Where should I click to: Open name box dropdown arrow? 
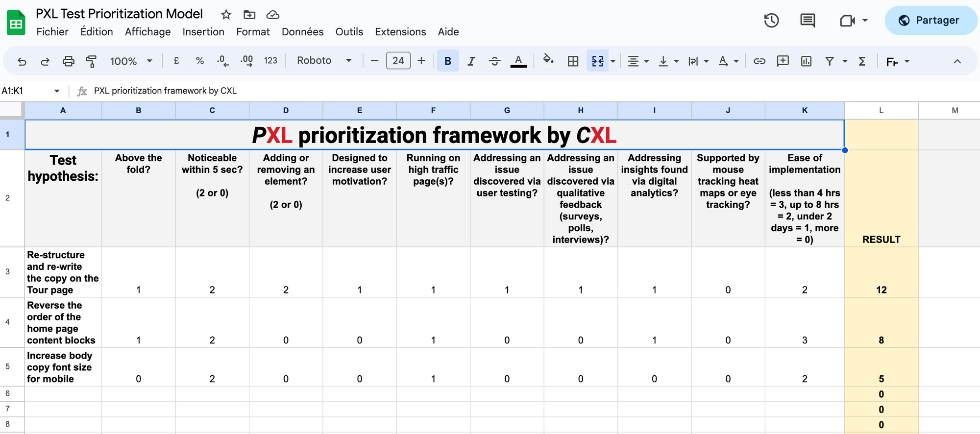coord(57,91)
